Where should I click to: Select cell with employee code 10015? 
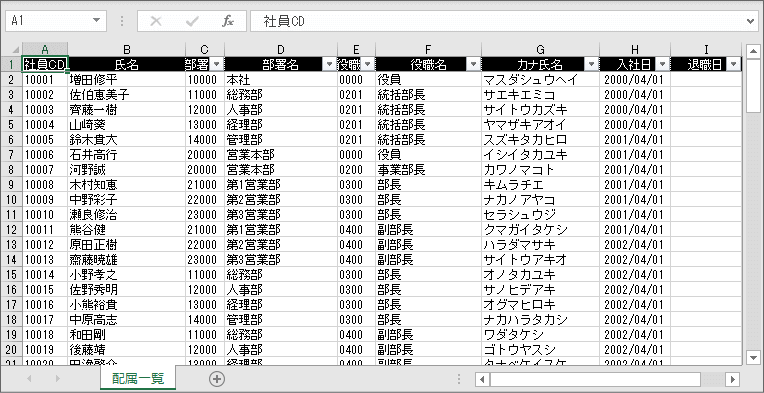pyautogui.click(x=45, y=290)
